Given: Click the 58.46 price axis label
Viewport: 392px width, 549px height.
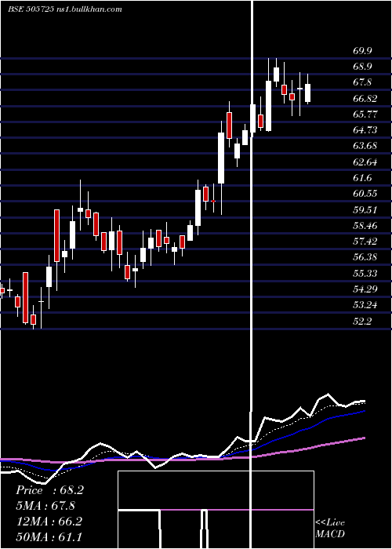Looking at the screenshot, I should tap(365, 226).
